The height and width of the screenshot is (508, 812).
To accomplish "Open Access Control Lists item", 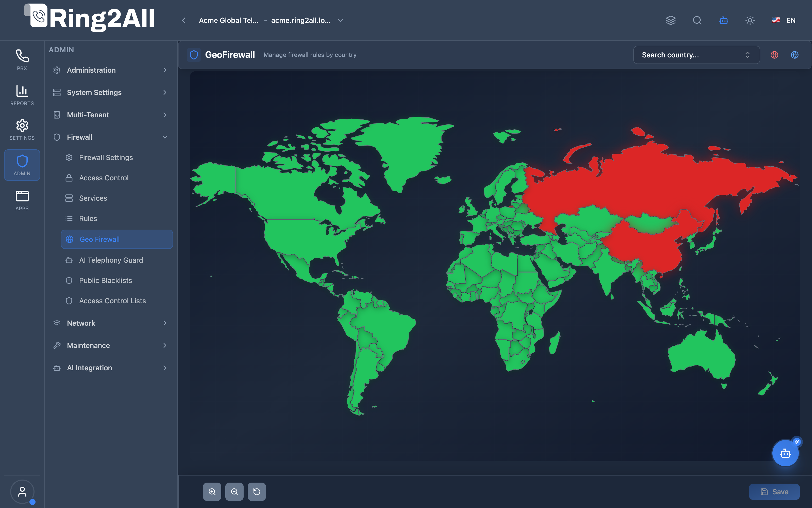I will click(x=117, y=301).
